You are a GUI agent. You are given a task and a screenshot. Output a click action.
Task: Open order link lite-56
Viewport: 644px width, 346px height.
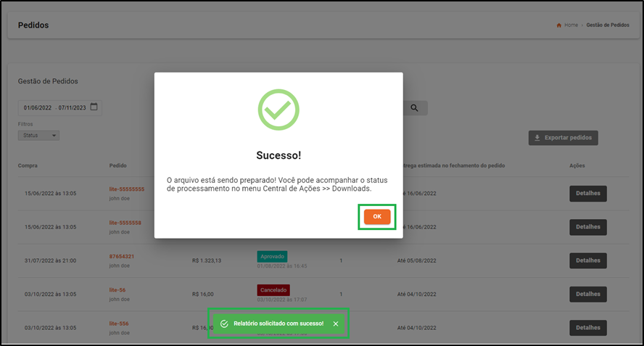117,290
